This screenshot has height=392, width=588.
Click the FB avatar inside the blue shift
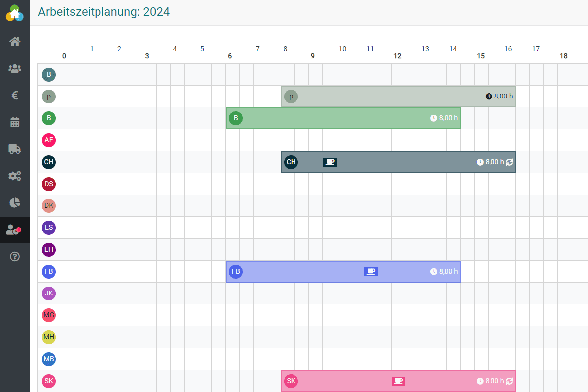[x=236, y=272]
